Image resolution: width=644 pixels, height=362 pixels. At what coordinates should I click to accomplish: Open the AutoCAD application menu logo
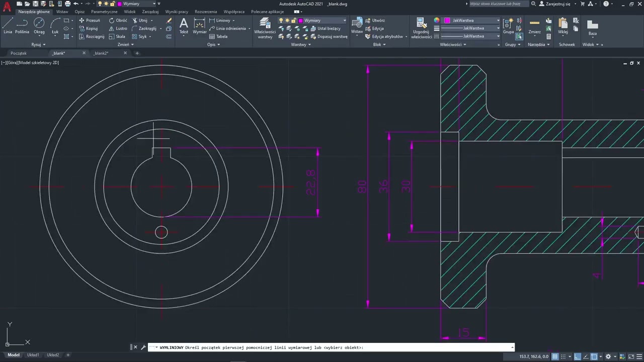7,7
